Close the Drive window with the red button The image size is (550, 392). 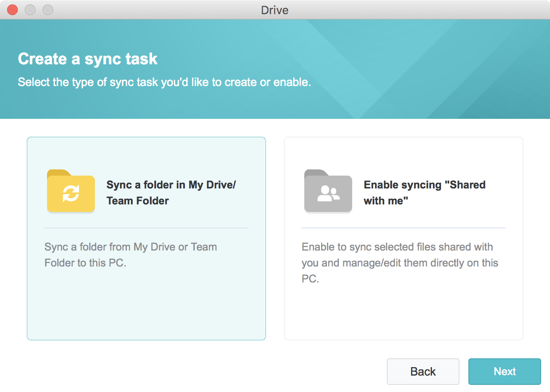pos(12,10)
